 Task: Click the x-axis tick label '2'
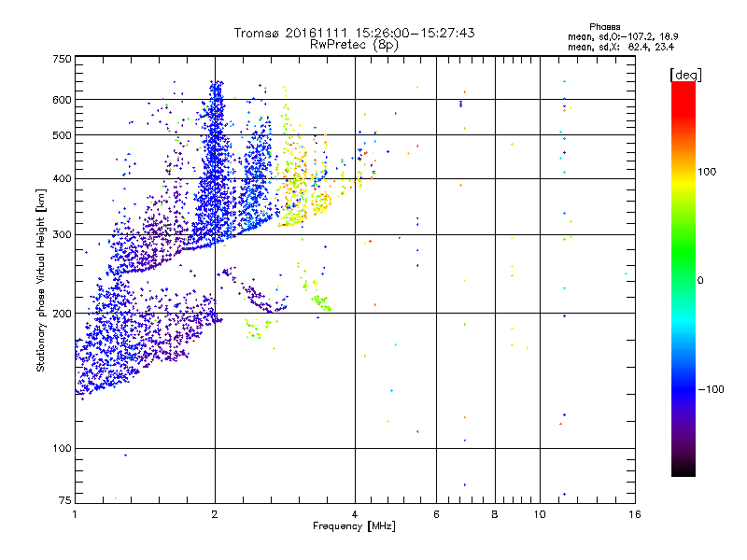(215, 514)
